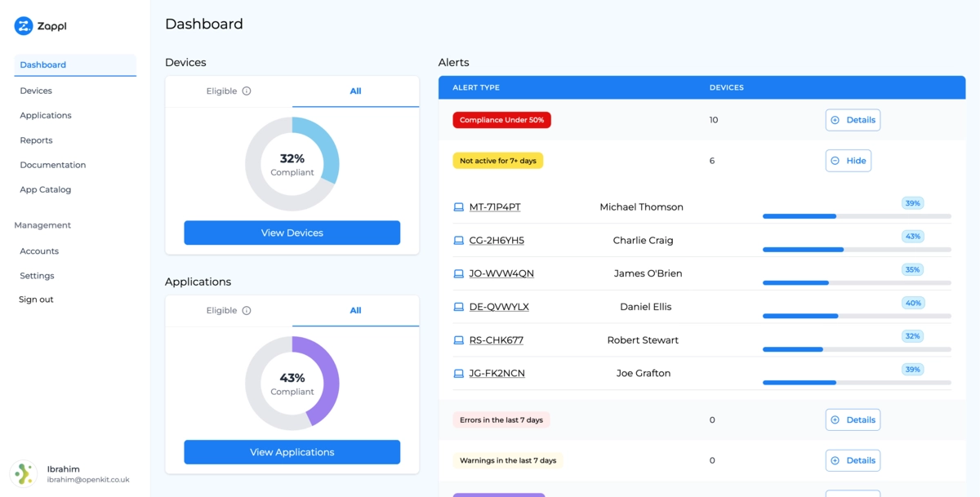
Task: Click laptop icon next to CG-2H6YH5
Action: point(458,241)
